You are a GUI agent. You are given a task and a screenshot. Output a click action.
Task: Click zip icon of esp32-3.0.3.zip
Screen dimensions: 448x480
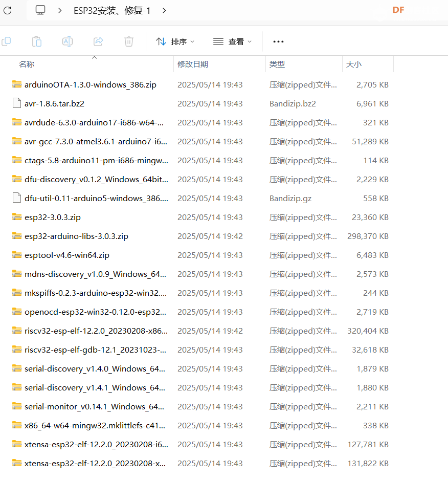tap(17, 217)
